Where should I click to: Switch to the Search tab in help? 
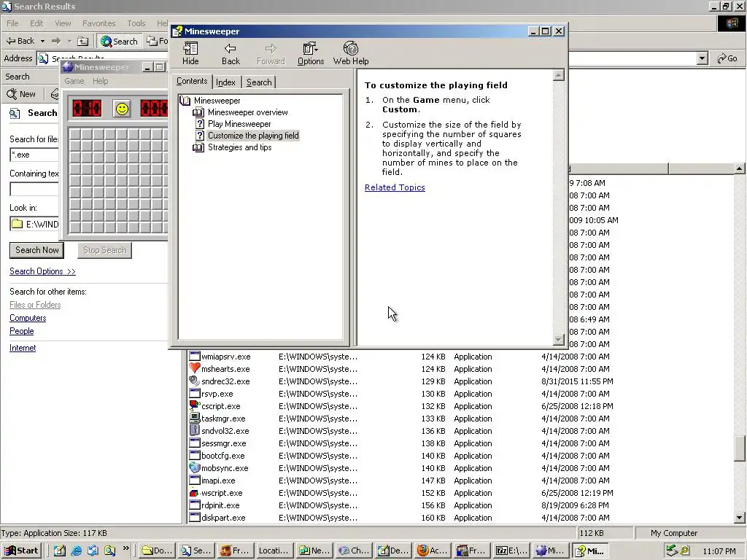(x=259, y=82)
